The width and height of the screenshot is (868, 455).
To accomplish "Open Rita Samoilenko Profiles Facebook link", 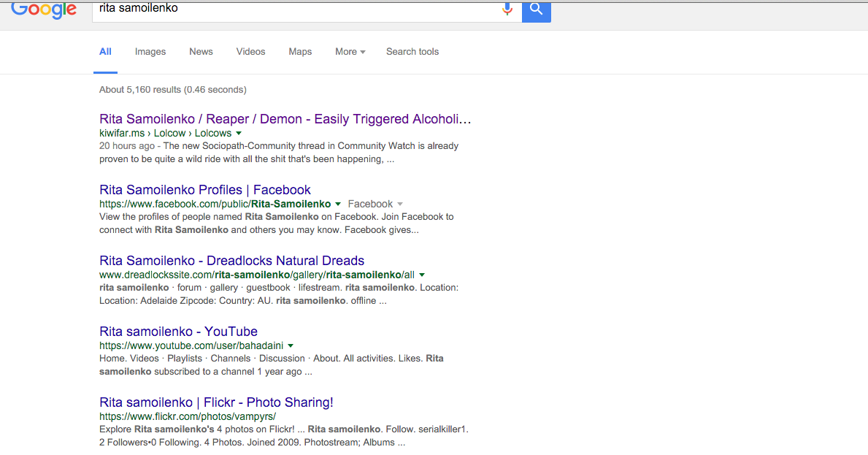I will click(205, 190).
